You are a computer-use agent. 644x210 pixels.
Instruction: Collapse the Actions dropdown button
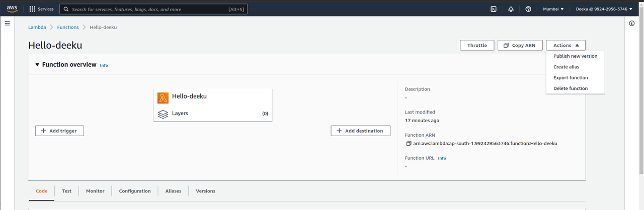[x=566, y=45]
